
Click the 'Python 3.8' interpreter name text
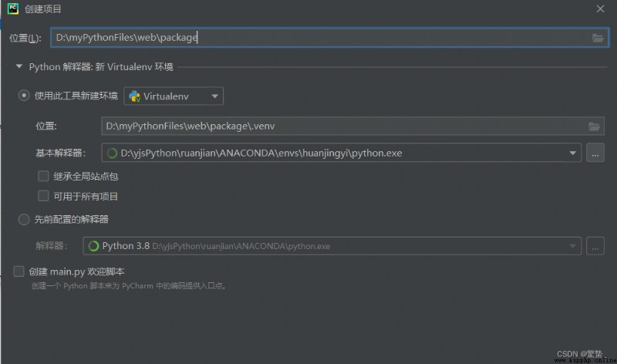[x=126, y=246]
